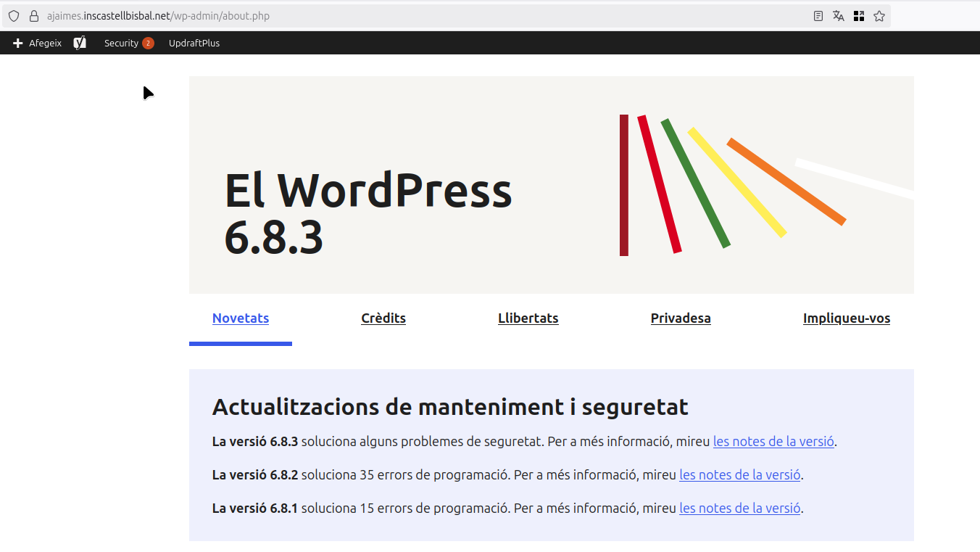Open UpdraftPlus from the admin bar
This screenshot has height=552, width=980.
(x=194, y=43)
